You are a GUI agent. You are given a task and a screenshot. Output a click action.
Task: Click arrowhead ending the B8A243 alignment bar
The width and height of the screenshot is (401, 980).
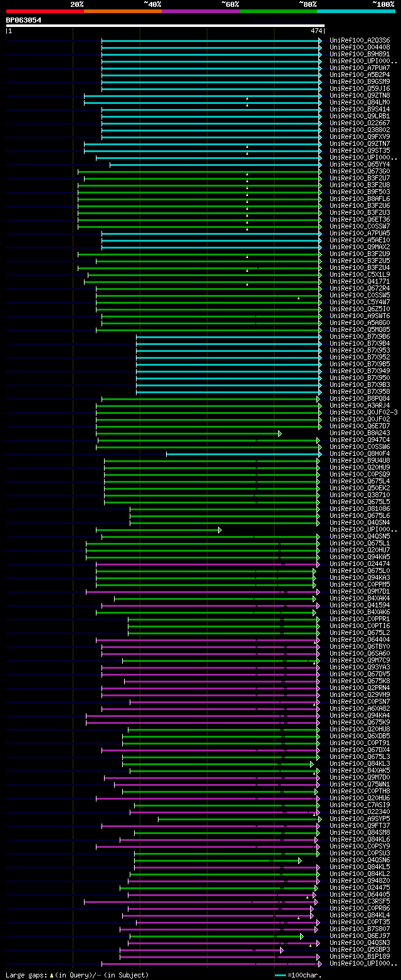click(280, 433)
